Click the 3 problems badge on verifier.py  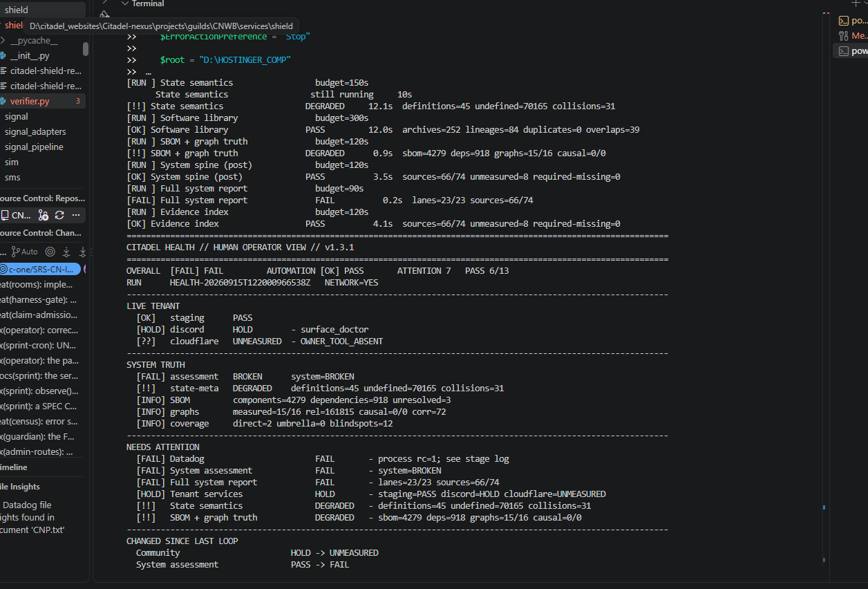pos(78,101)
